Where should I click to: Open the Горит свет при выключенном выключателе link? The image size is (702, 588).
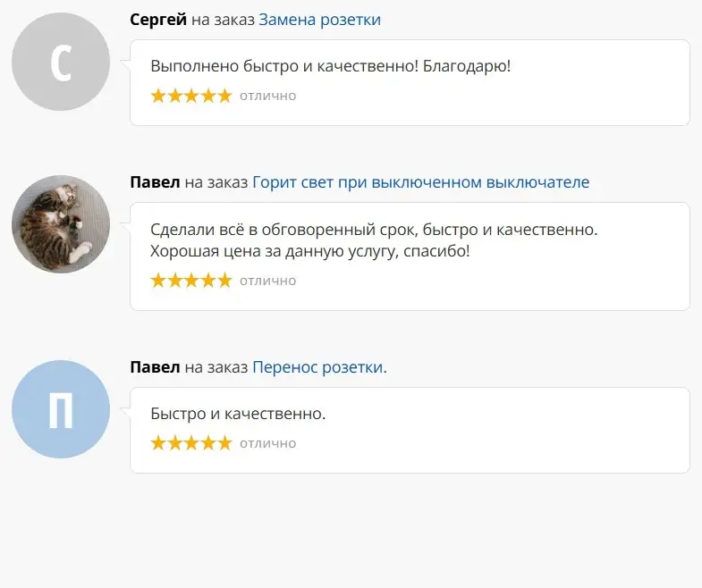(421, 182)
